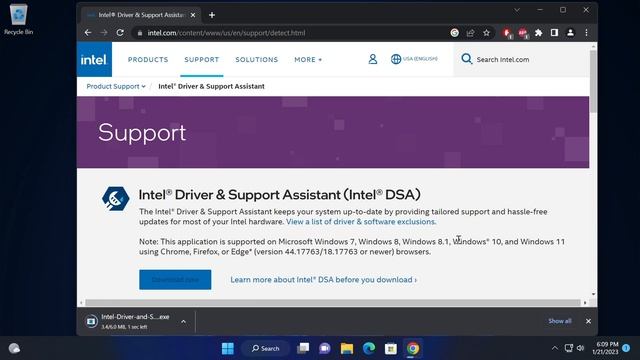Open the Chat app on taskbar
640x360 pixels.
pos(324,348)
